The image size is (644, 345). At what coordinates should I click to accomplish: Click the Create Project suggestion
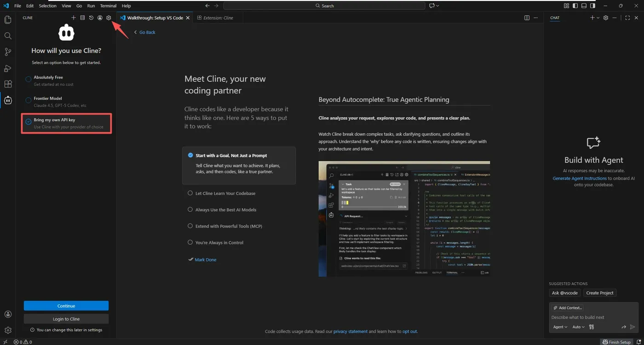pos(600,293)
